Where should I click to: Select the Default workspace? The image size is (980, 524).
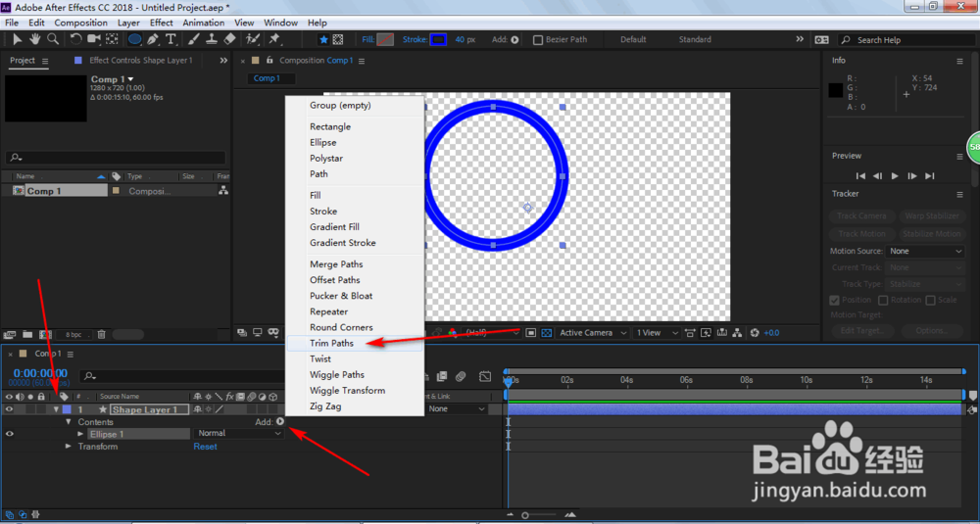tap(633, 39)
